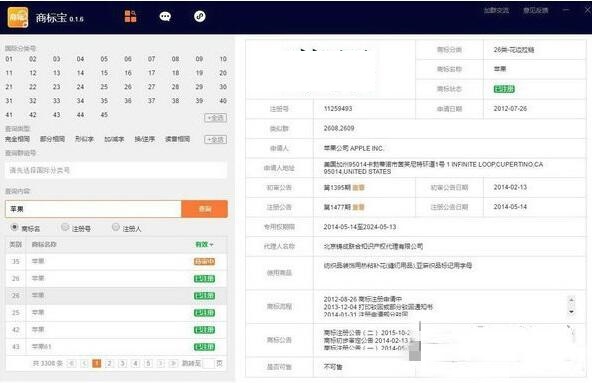Go to the next results page arrow
Screen dimensions: 592x383
[x=161, y=363]
